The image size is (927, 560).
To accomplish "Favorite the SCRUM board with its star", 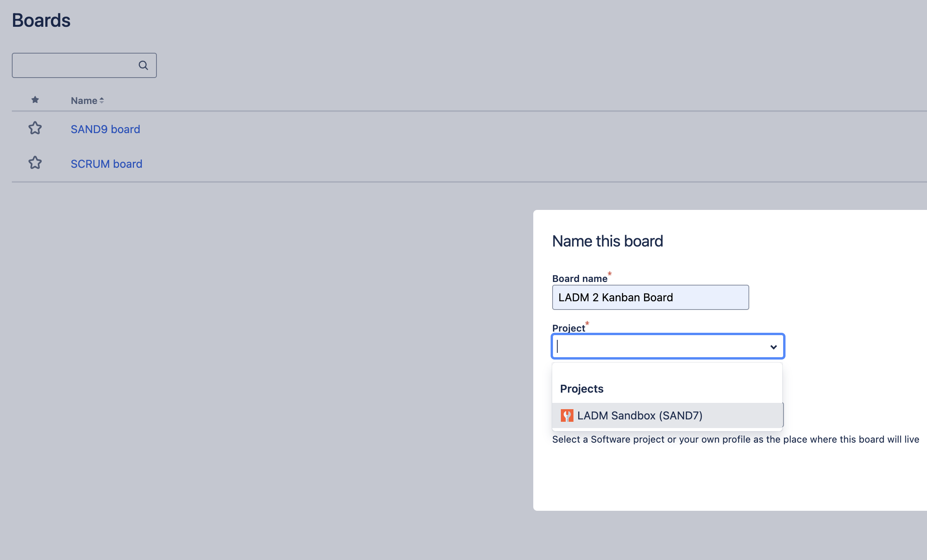I will click(35, 163).
